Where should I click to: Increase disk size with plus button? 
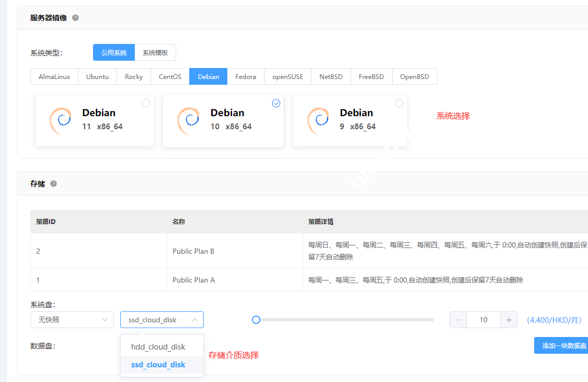click(509, 320)
